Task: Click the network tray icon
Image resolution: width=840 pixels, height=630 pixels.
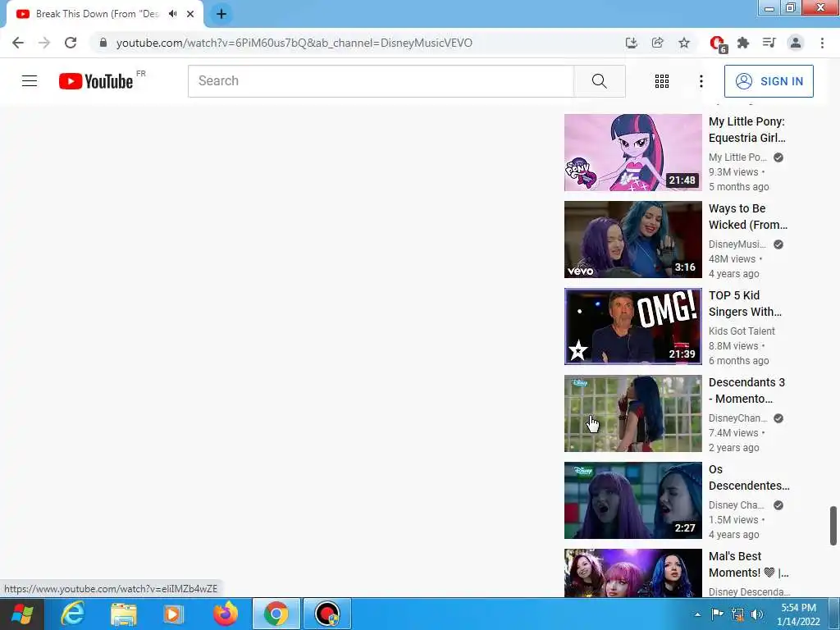Action: (737, 614)
